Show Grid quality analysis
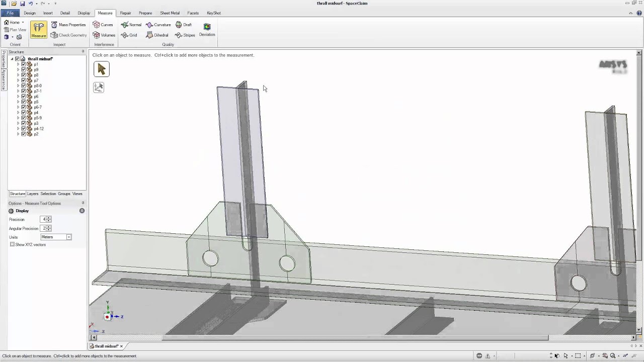644x362 pixels. pos(129,35)
